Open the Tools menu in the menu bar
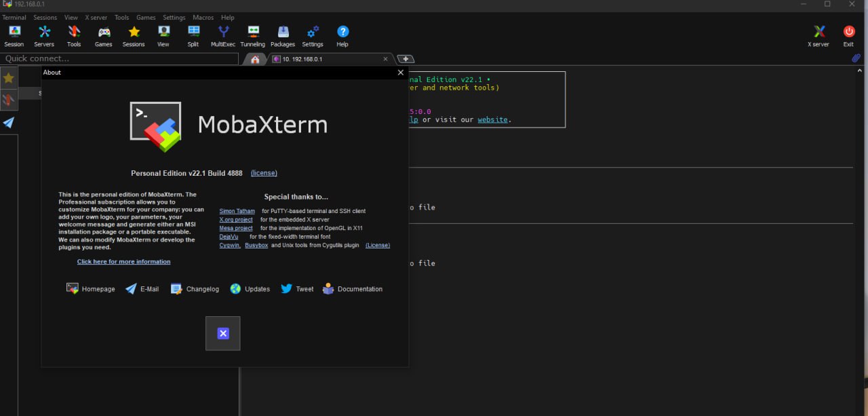The width and height of the screenshot is (868, 416). (x=121, y=18)
